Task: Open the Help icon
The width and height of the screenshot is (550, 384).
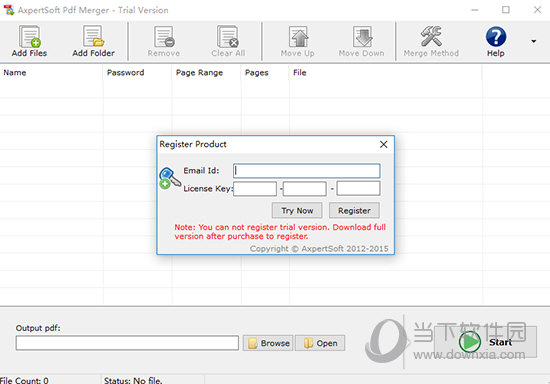Action: (496, 41)
